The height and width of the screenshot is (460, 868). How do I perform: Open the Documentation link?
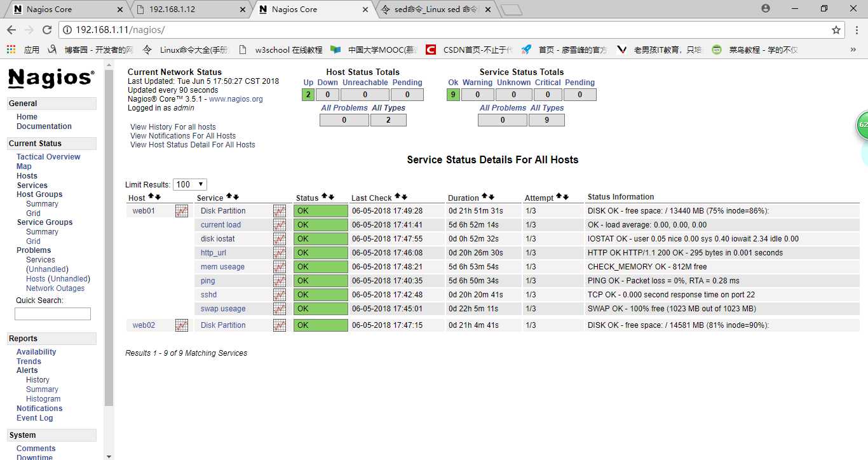44,126
